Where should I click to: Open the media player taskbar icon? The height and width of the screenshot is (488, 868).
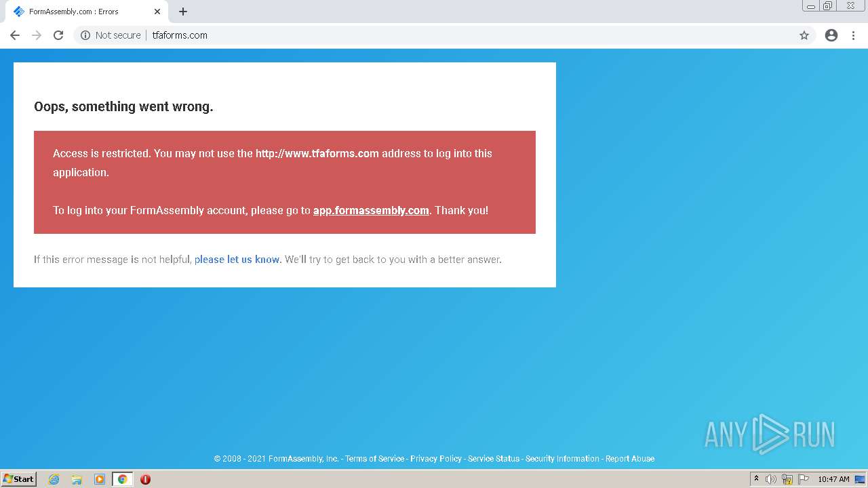pyautogui.click(x=100, y=479)
